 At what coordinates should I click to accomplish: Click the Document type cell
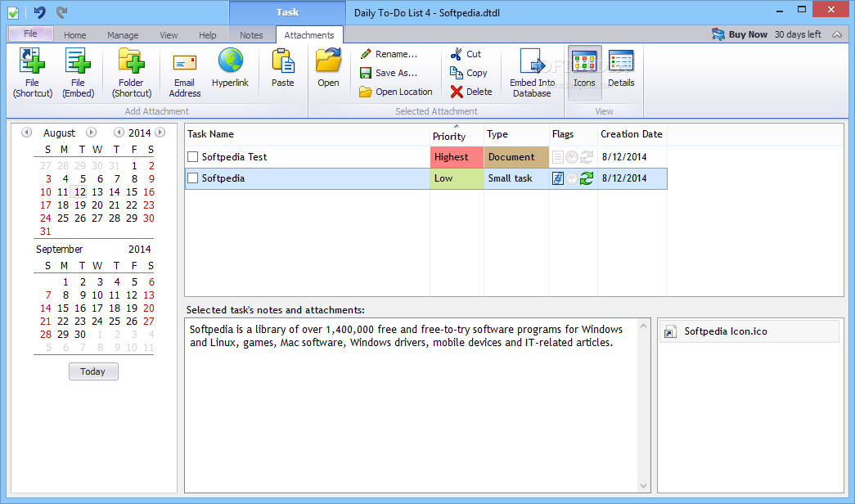516,157
